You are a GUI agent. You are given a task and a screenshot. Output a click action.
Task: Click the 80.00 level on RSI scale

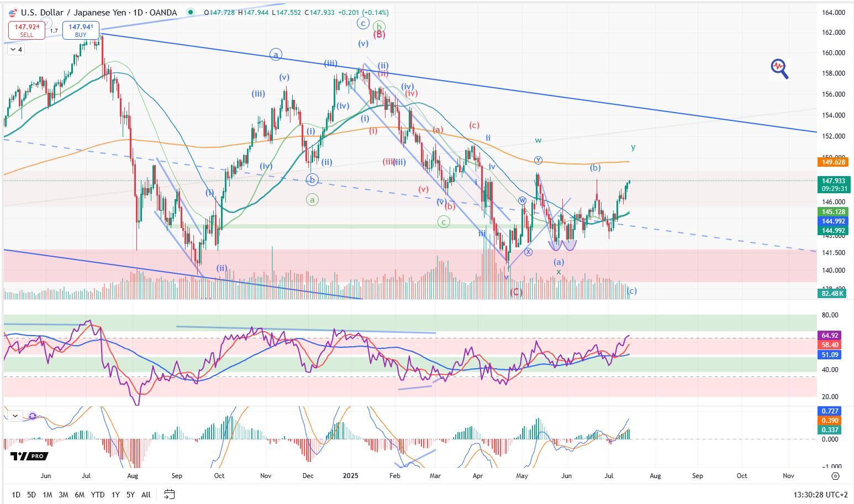(830, 315)
